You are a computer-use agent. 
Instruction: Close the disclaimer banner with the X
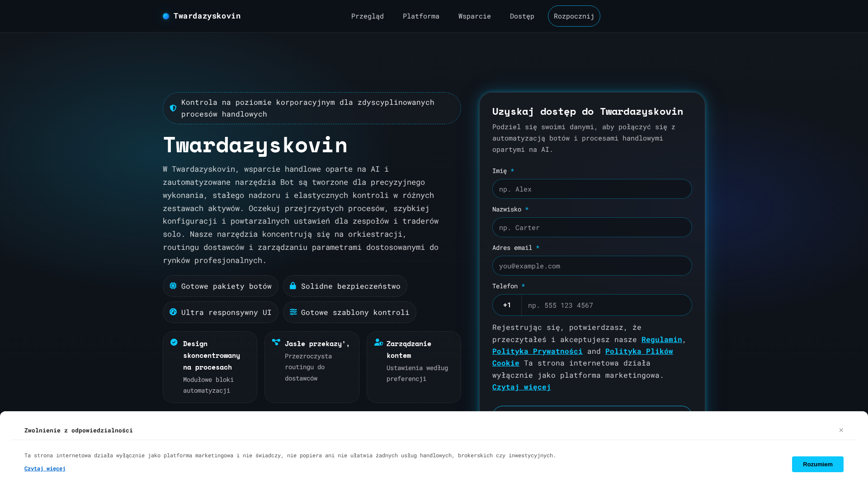pyautogui.click(x=841, y=430)
